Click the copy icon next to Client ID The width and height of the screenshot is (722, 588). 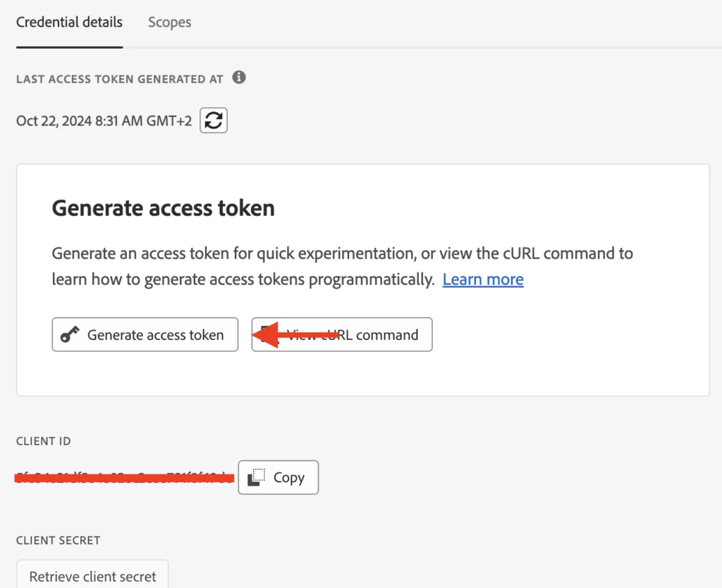256,477
